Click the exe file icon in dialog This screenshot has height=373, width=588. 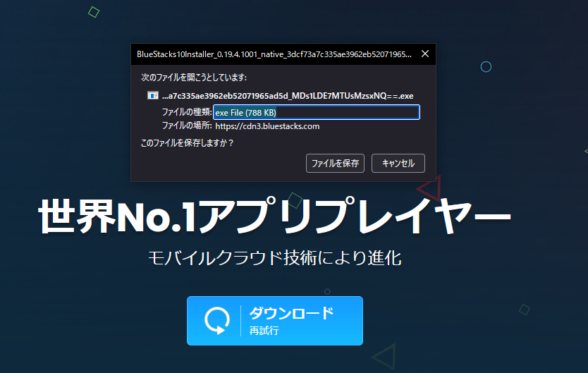tap(153, 95)
